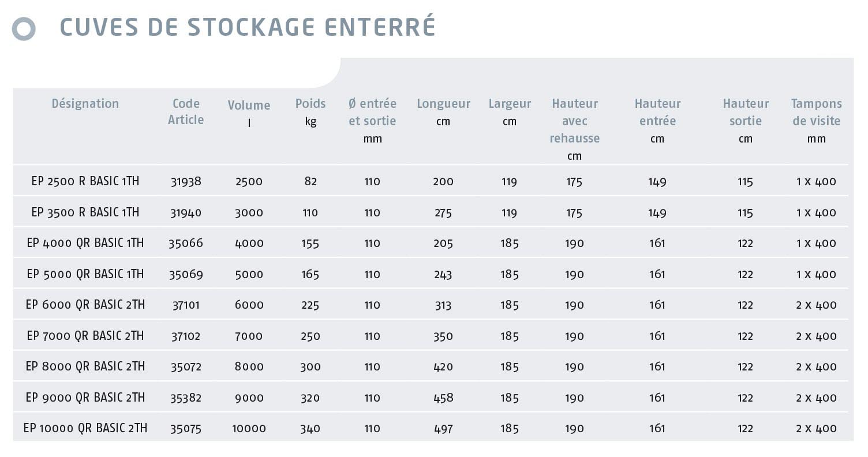This screenshot has height=457, width=868.
Task: Click article code 35069
Action: tap(186, 274)
